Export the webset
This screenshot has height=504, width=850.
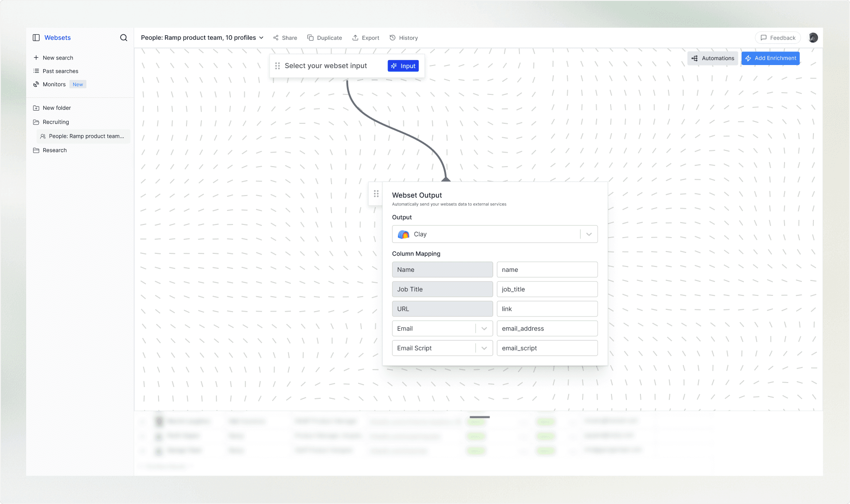[366, 38]
